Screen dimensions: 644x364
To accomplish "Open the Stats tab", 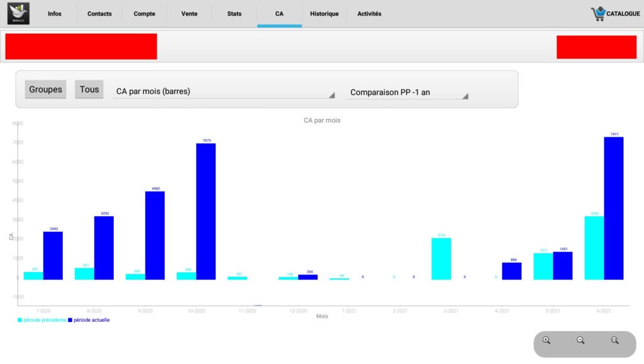I will [x=234, y=14].
